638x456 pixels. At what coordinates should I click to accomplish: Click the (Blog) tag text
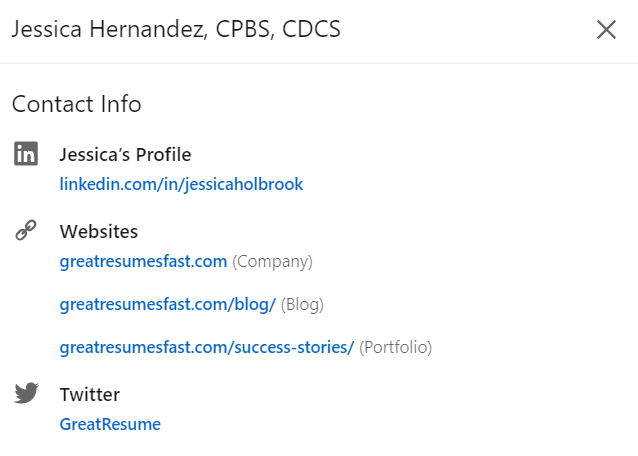(302, 305)
